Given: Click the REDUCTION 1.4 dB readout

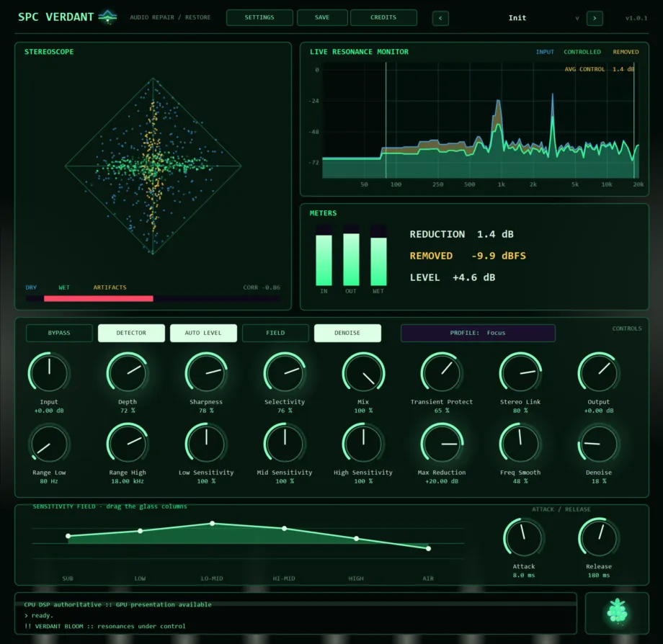Looking at the screenshot, I should [x=461, y=234].
